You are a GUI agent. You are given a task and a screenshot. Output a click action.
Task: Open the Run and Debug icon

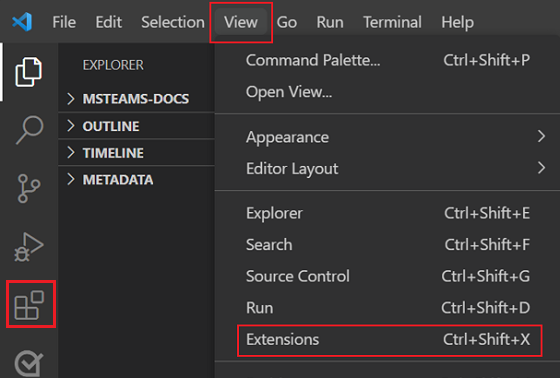coord(29,247)
